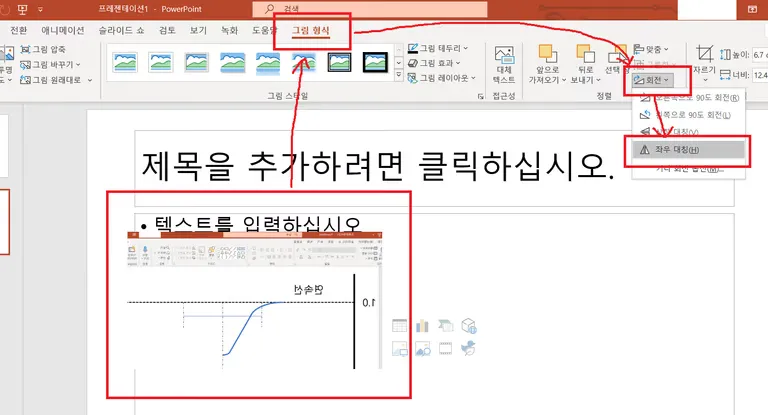Click the stock images placeholder icon
Image resolution: width=768 pixels, height=415 pixels.
click(x=422, y=348)
